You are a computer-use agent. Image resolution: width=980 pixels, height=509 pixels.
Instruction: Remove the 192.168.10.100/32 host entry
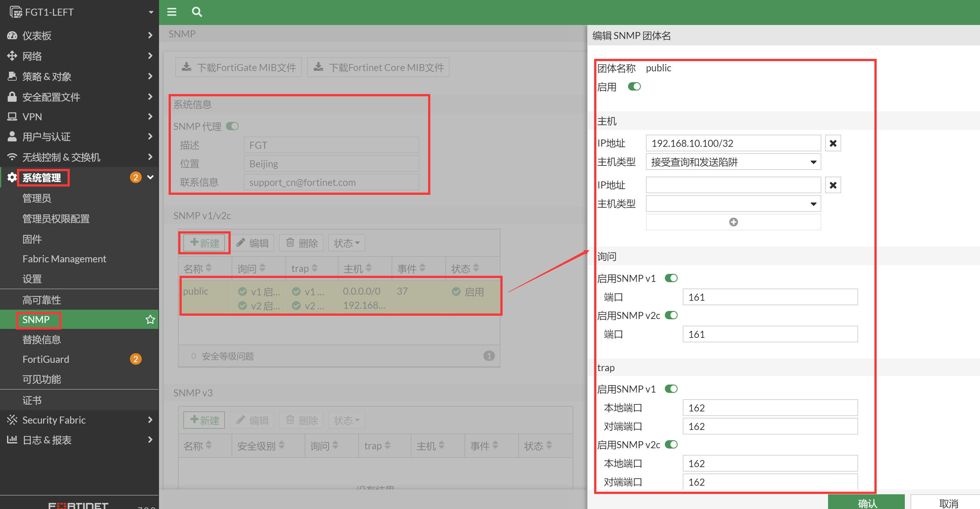tap(833, 143)
